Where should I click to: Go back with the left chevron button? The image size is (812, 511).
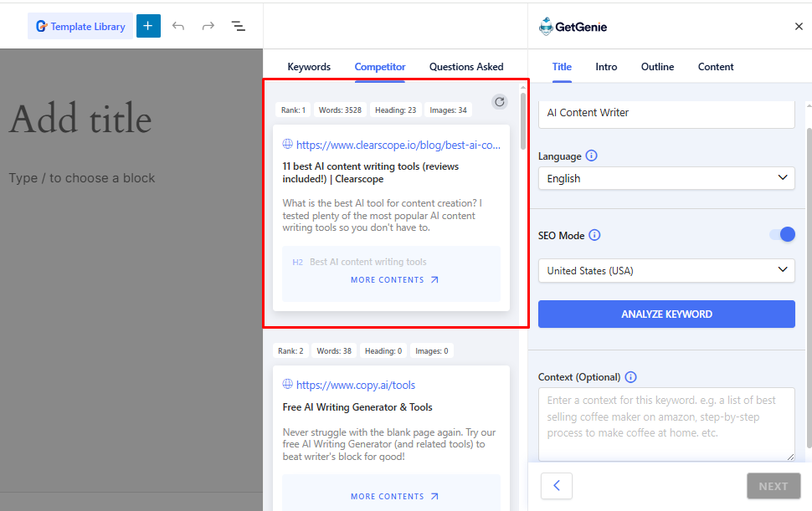tap(557, 486)
